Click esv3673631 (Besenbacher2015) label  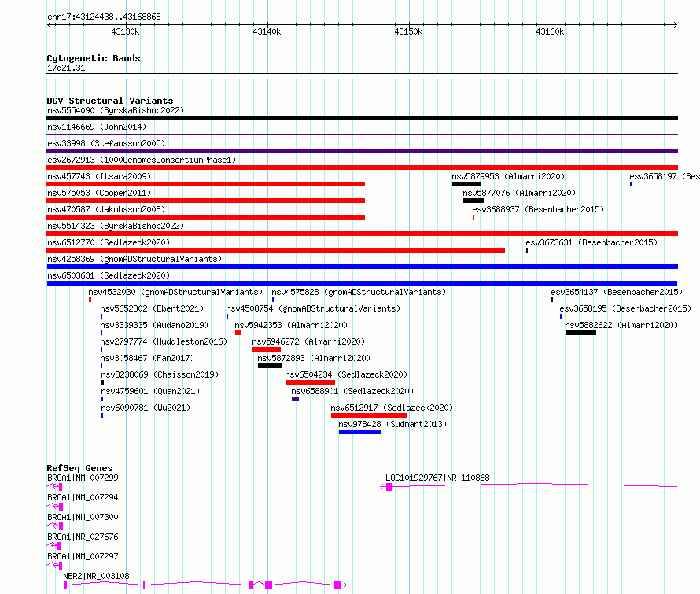591,242
